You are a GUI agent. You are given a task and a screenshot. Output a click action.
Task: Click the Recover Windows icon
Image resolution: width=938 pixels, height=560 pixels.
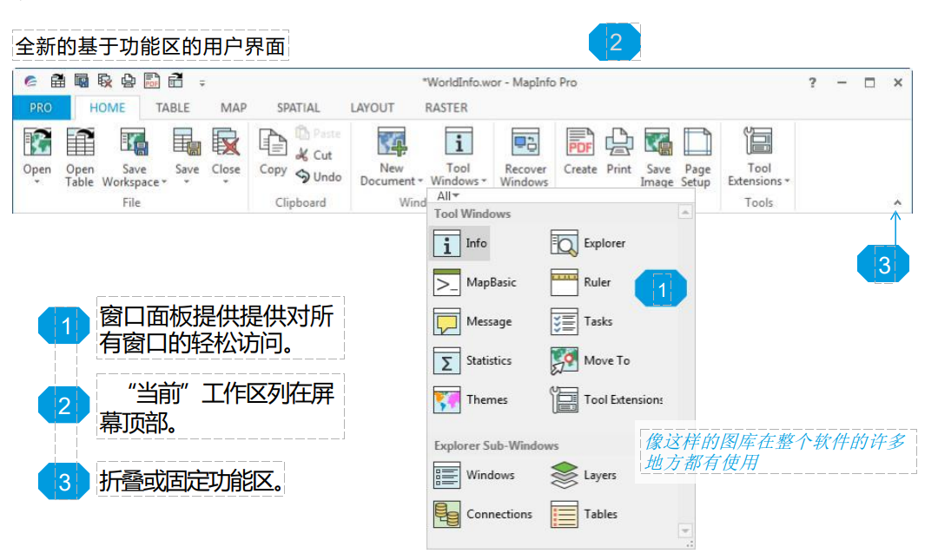pyautogui.click(x=525, y=142)
